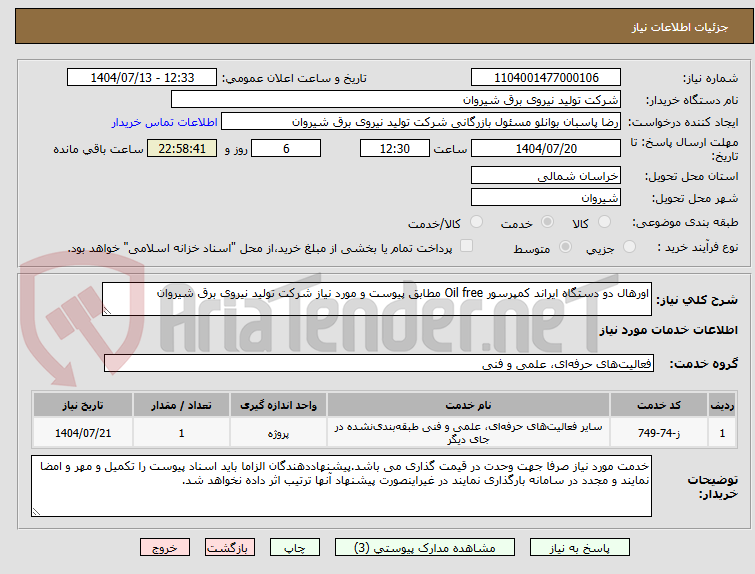755x574 pixels.
Task: Click the quantity cell 1 in the تعداد / مقدار column
Action: pos(182,433)
